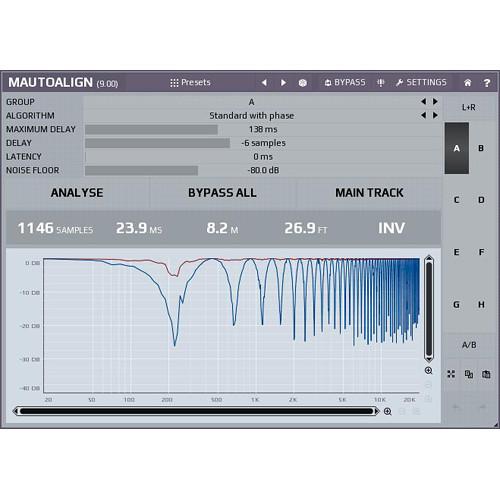Toggle the BYPASS button in the header
The height and width of the screenshot is (500, 500).
pos(345,82)
